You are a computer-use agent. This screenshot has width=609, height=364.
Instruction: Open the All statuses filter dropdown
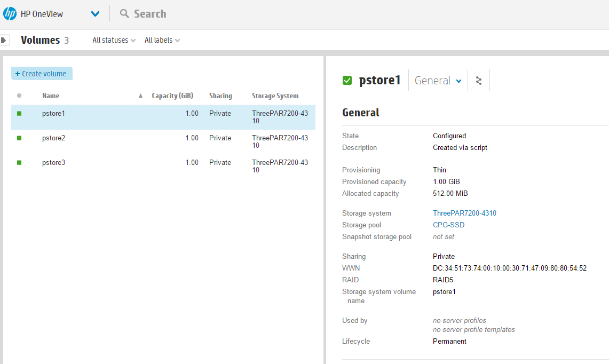114,40
